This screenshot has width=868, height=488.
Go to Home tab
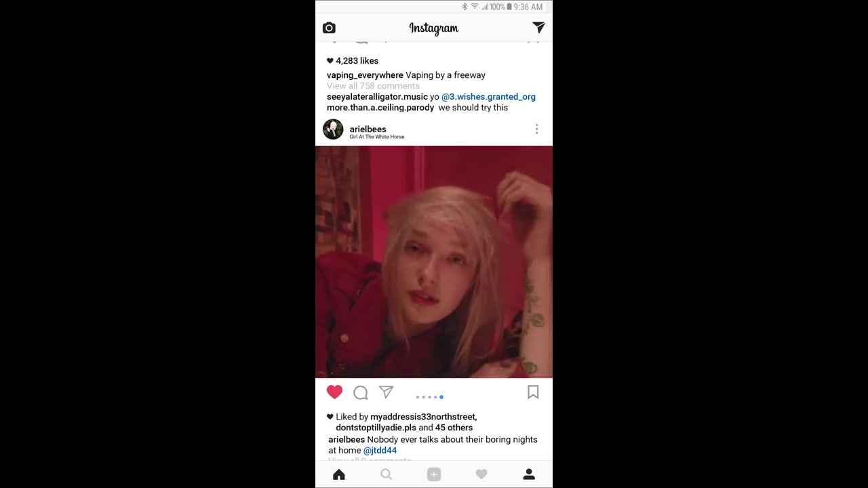point(339,474)
